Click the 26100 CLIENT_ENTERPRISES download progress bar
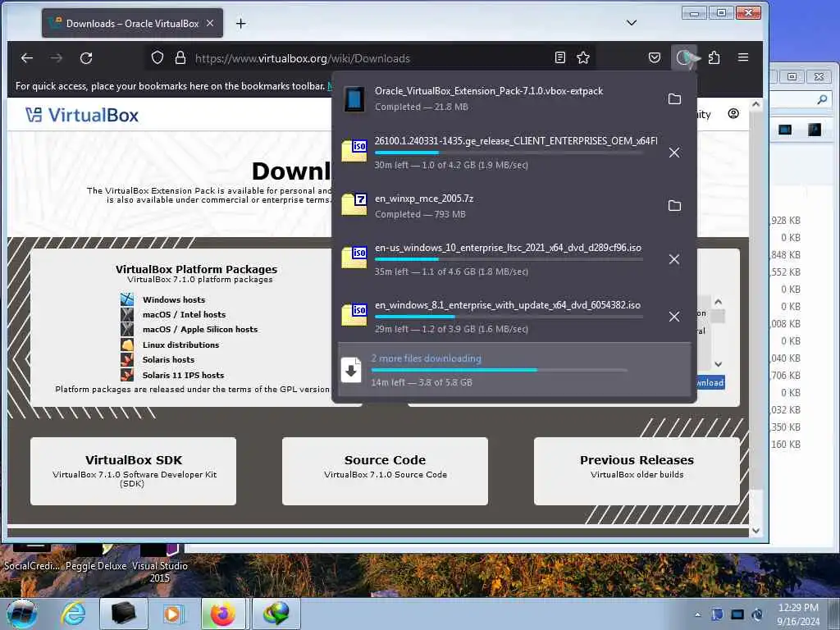 [x=509, y=153]
